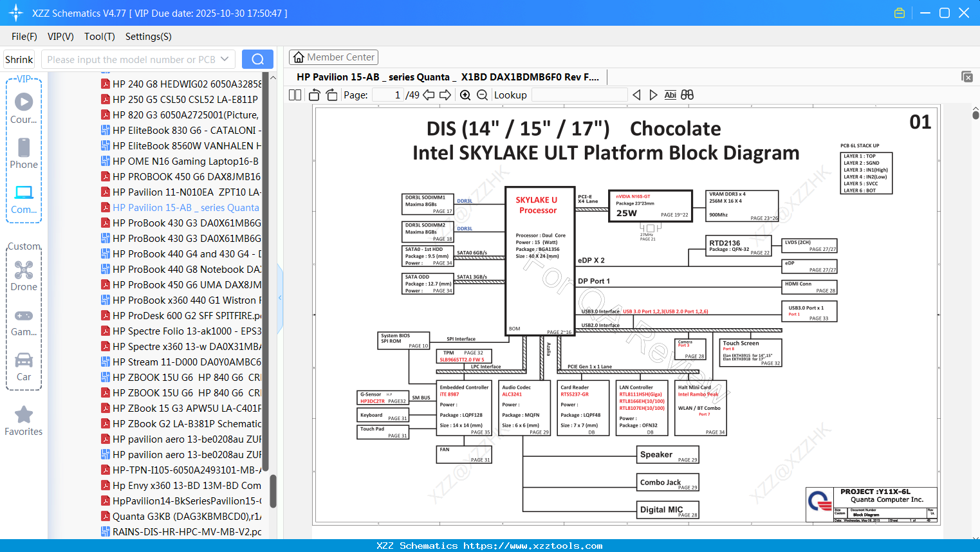The image size is (980, 552).
Task: Go to the previous page arrow
Action: (x=429, y=95)
